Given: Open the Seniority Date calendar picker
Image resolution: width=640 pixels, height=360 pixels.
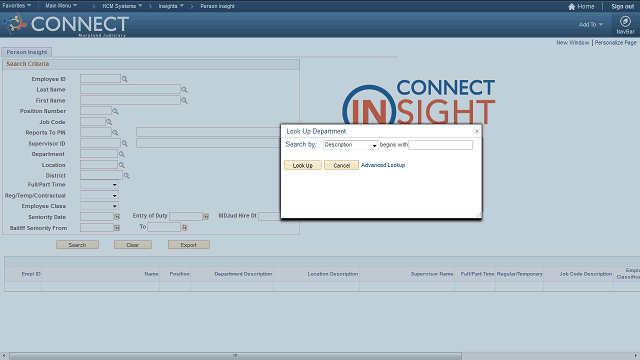Looking at the screenshot, I should [x=117, y=217].
